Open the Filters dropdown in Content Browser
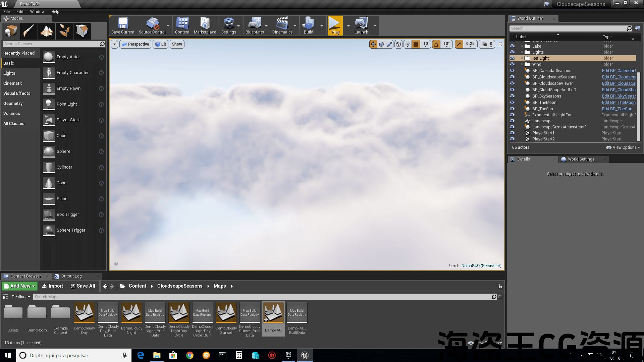The image size is (644, 362). coord(20,297)
